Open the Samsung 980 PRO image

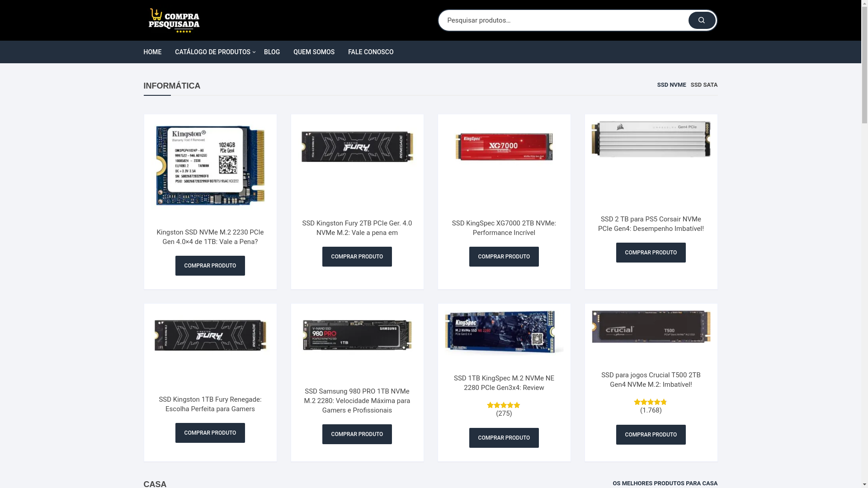point(357,335)
